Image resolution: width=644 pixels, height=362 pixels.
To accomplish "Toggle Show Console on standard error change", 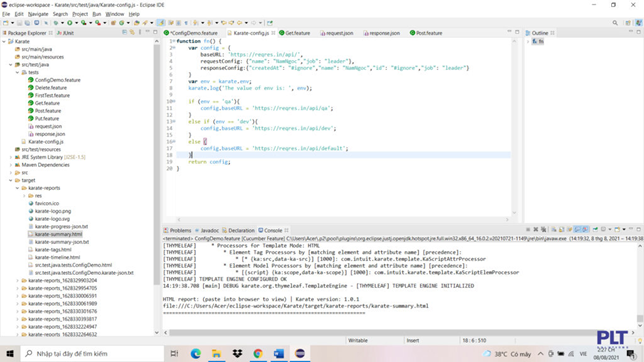I will [x=585, y=229].
